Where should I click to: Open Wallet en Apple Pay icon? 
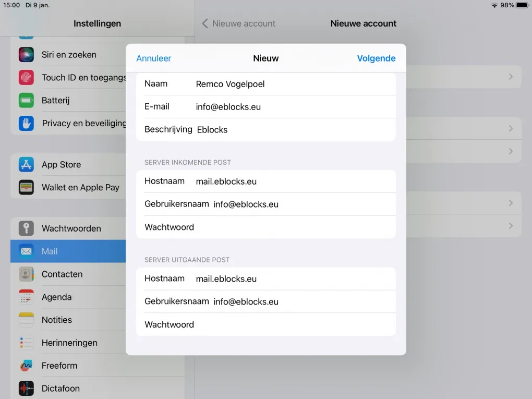(x=26, y=188)
